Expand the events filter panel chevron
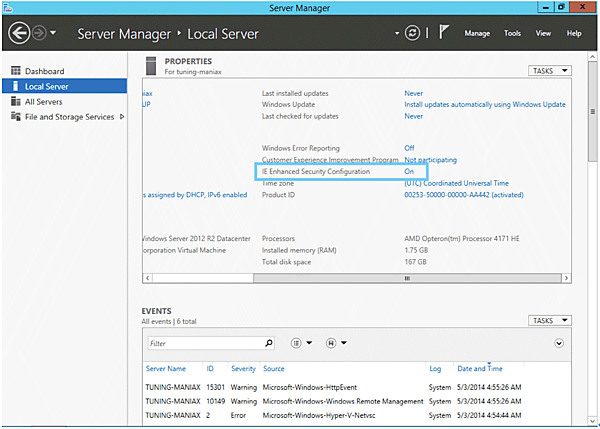600x429 pixels. coord(558,342)
